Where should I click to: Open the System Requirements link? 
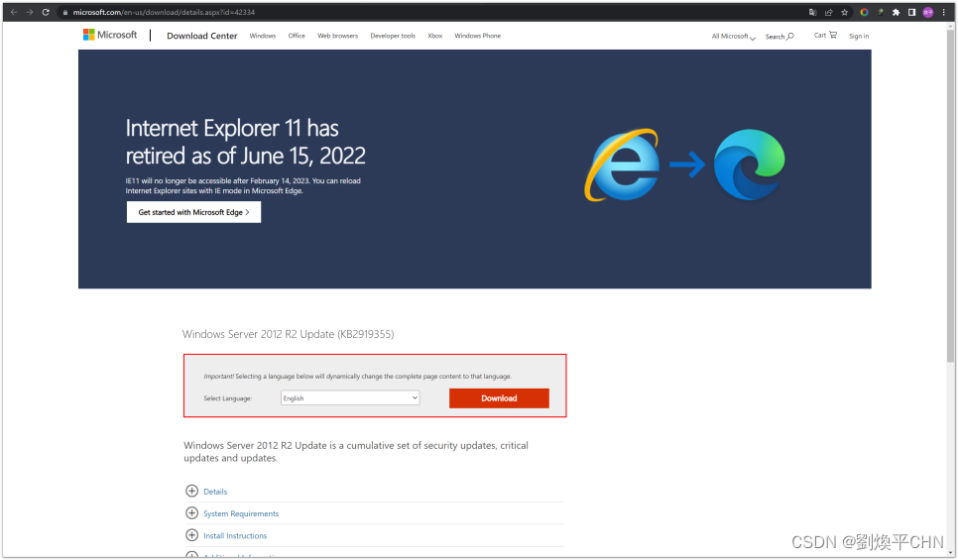[241, 513]
